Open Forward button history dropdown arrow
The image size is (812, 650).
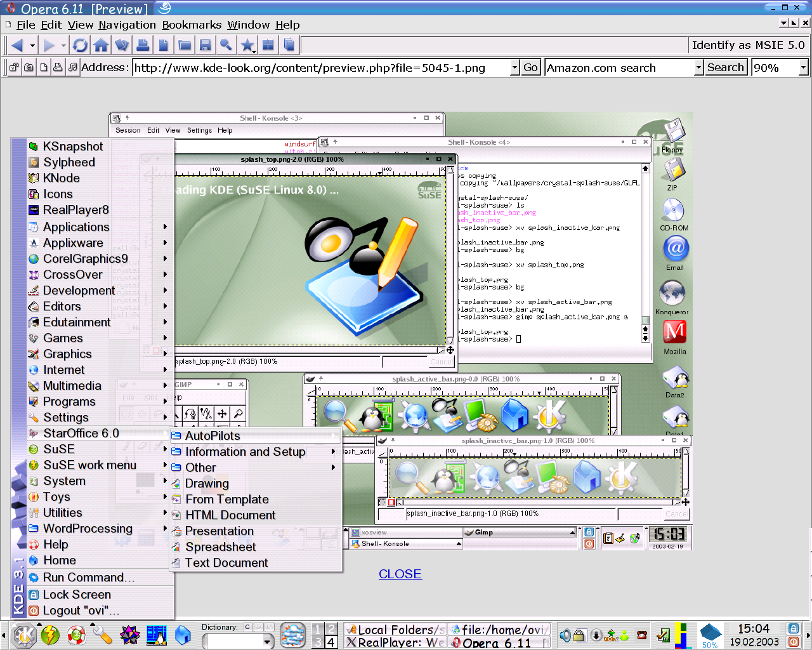(63, 46)
